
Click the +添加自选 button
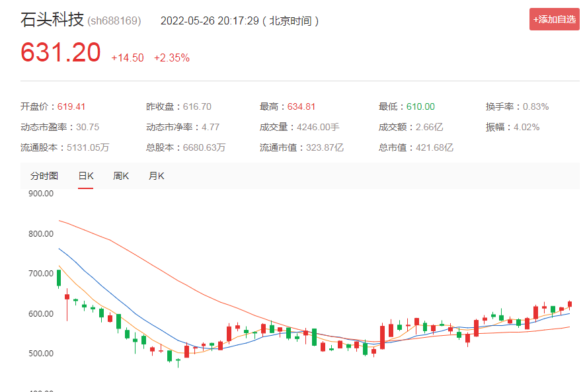[x=554, y=19]
